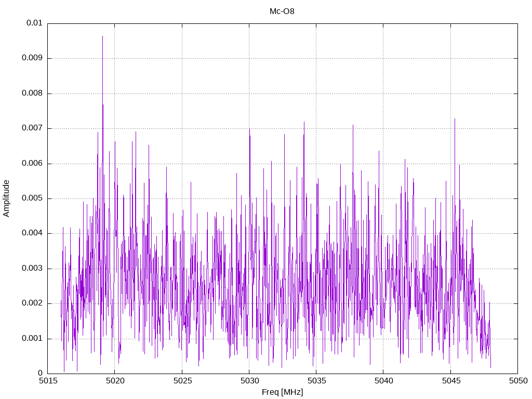This screenshot has height=399, width=532.
Task: Click the plot title Mc-O8
Action: point(282,11)
